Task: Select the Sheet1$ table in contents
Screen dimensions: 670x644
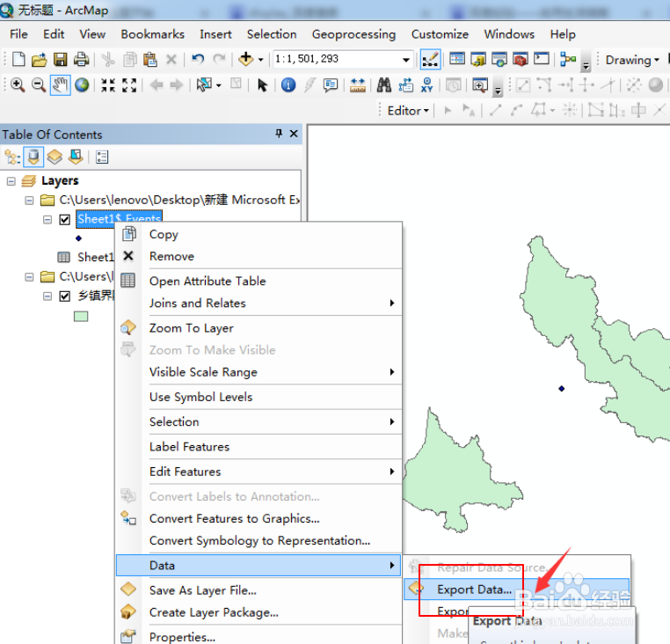Action: (96, 258)
